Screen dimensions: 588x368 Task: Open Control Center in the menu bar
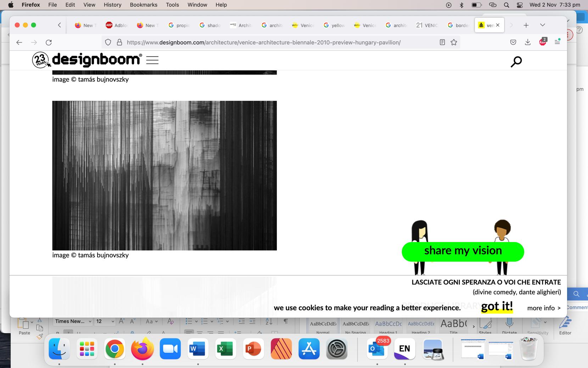pos(520,5)
